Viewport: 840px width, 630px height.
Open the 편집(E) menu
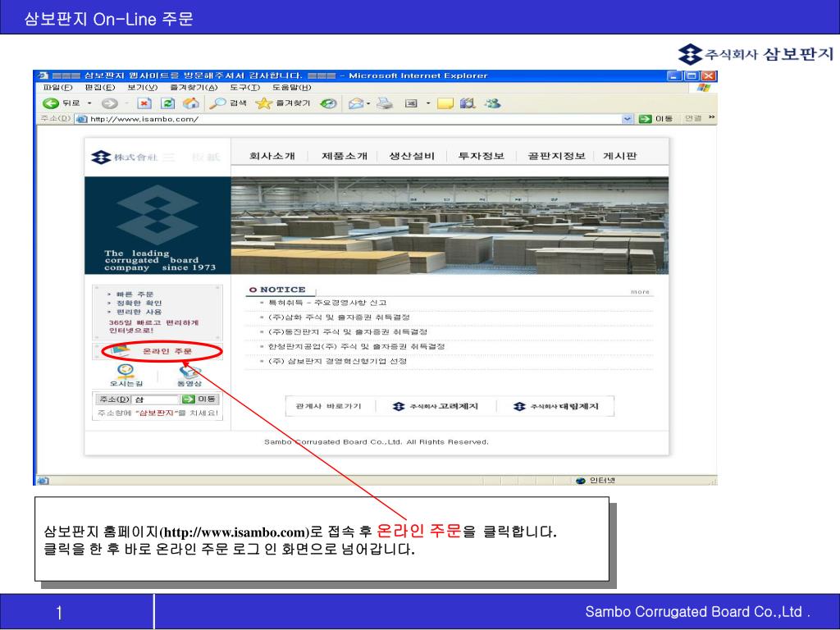click(x=99, y=87)
